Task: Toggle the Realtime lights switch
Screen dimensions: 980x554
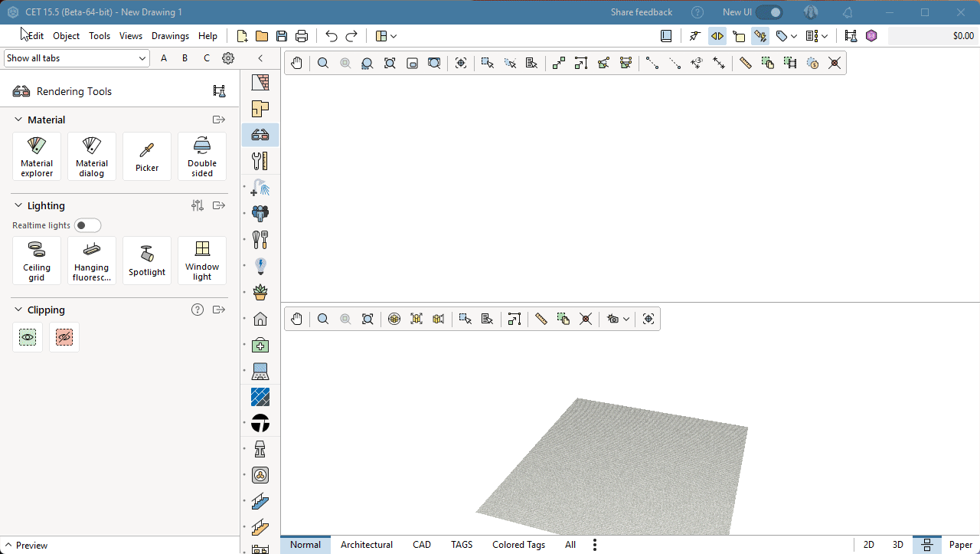Action: 87,225
